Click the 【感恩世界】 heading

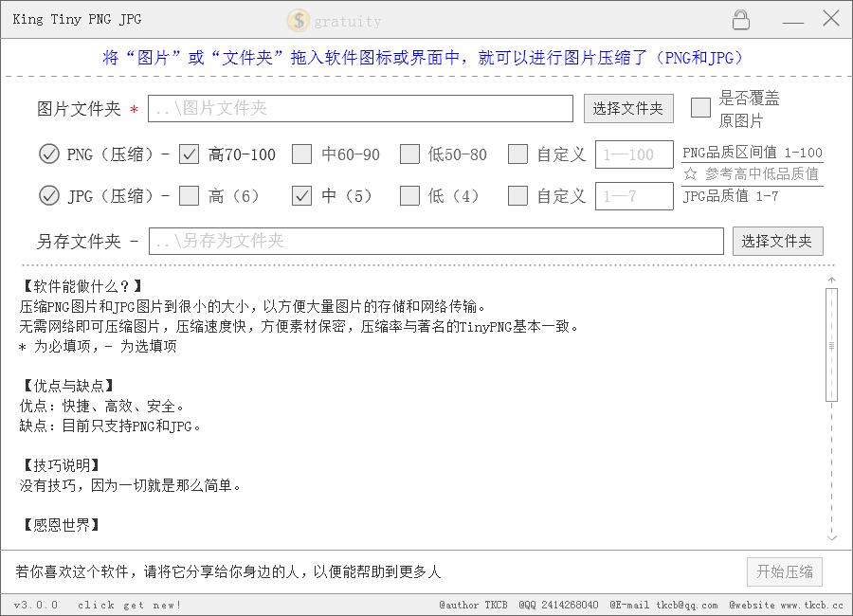click(60, 525)
